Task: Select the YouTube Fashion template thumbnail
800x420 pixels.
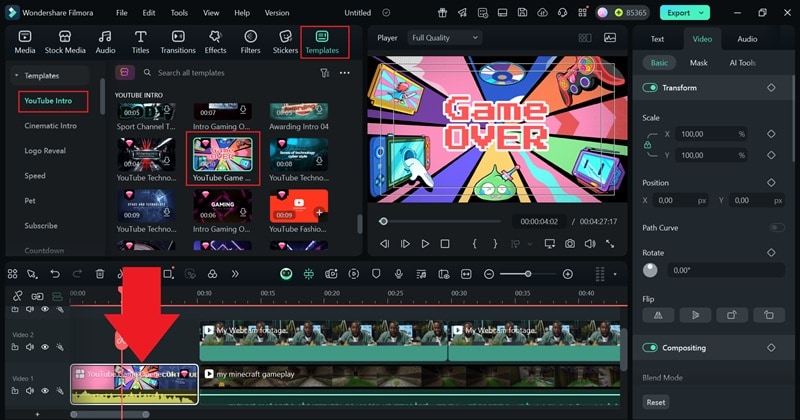Action: click(299, 205)
